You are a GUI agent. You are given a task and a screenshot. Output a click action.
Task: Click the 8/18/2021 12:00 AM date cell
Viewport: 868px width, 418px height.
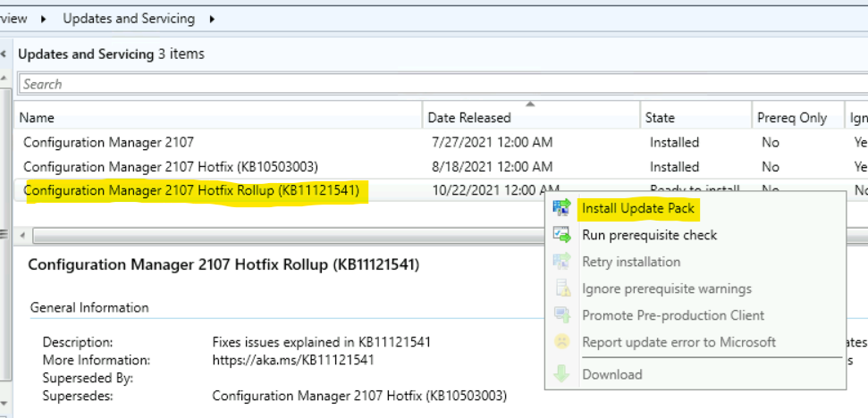(x=493, y=166)
